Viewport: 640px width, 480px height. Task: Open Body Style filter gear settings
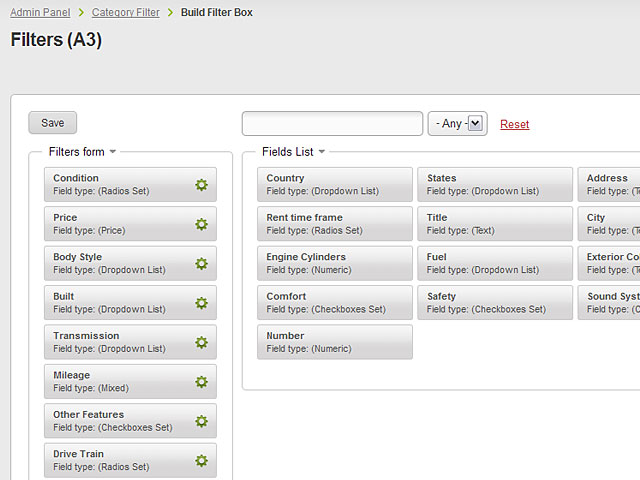(x=201, y=264)
